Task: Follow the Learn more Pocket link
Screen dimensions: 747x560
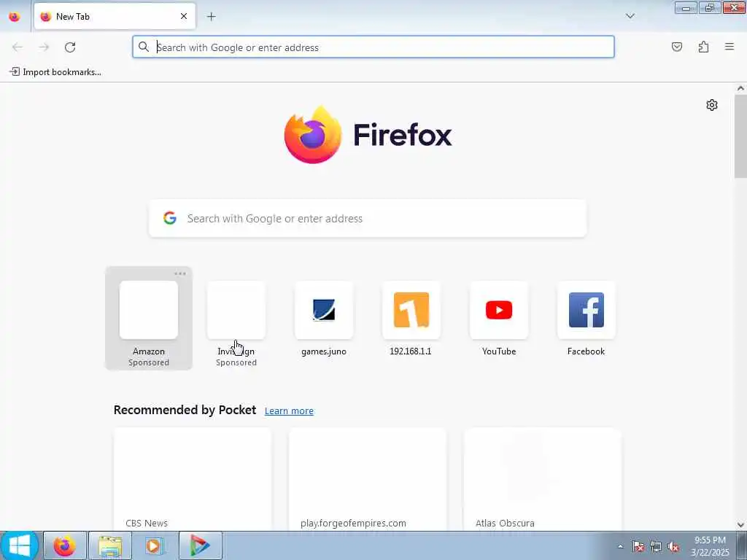Action: (289, 411)
